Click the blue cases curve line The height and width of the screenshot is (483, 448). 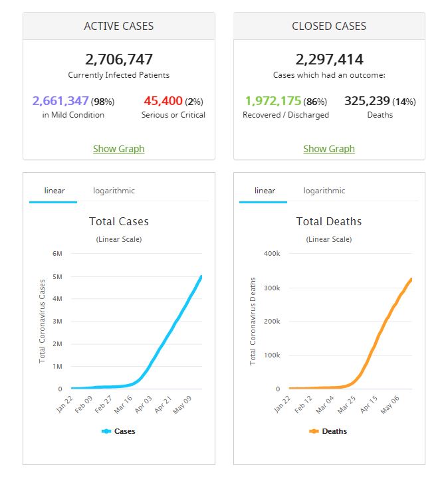click(173, 330)
